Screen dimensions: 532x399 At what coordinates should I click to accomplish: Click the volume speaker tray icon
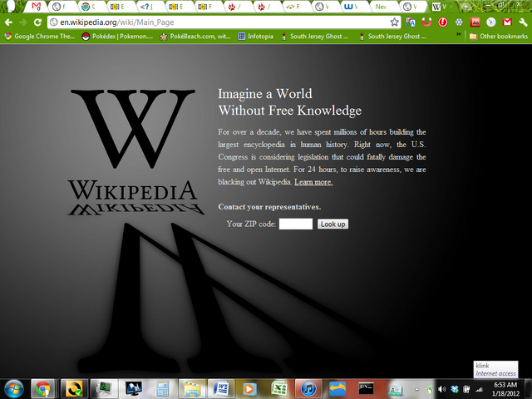point(441,390)
